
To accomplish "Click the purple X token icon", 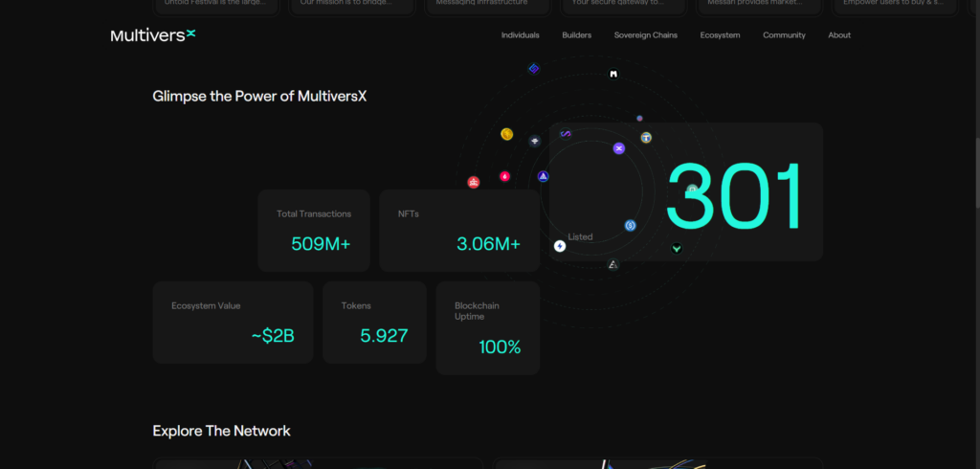I will tap(619, 148).
